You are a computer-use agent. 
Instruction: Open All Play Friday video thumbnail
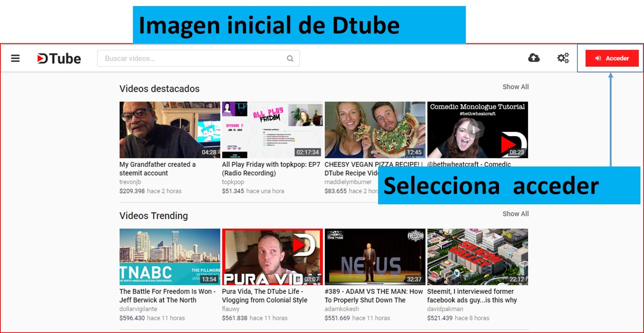pyautogui.click(x=272, y=130)
